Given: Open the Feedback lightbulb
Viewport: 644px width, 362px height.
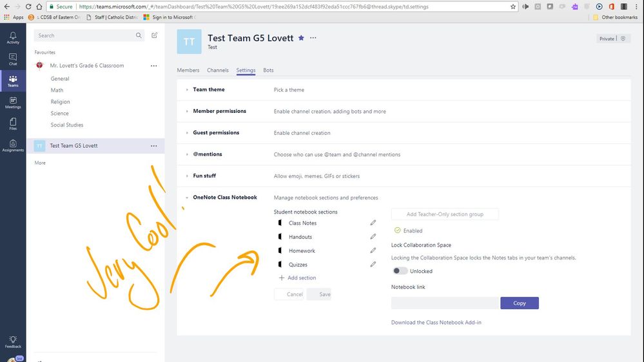Looking at the screenshot, I should [13, 341].
